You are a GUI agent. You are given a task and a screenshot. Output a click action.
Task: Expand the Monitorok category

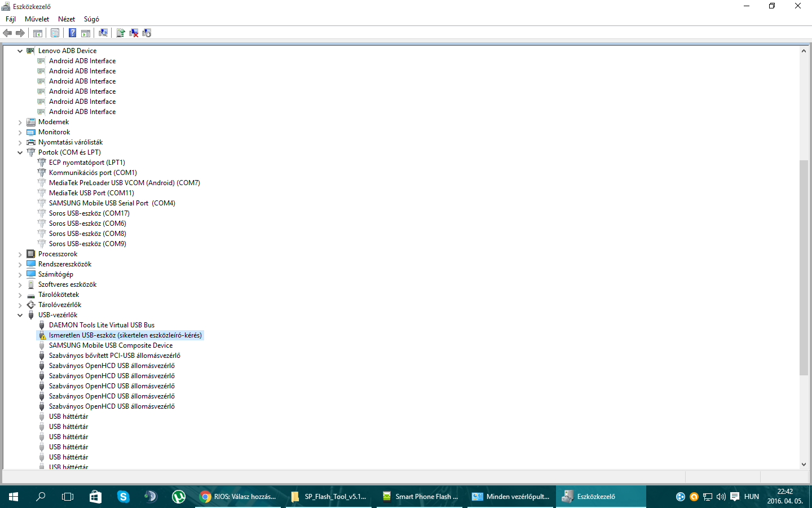coord(20,132)
